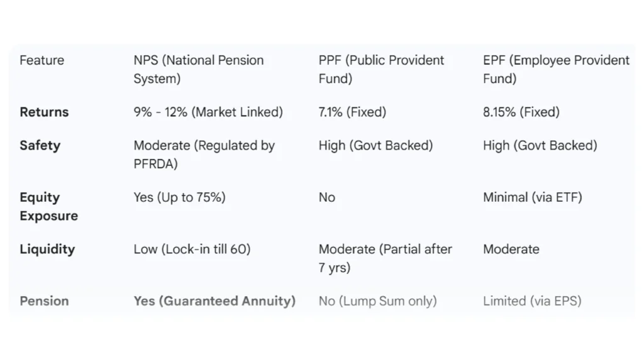Image resolution: width=644 pixels, height=362 pixels.
Task: Click the NPS (National Pension System) header
Action: tap(198, 69)
